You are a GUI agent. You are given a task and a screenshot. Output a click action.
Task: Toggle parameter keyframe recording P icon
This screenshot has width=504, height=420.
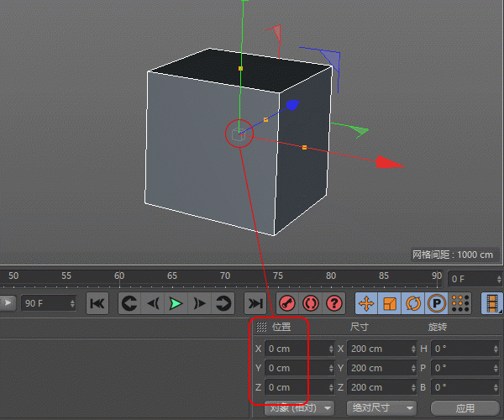[437, 303]
